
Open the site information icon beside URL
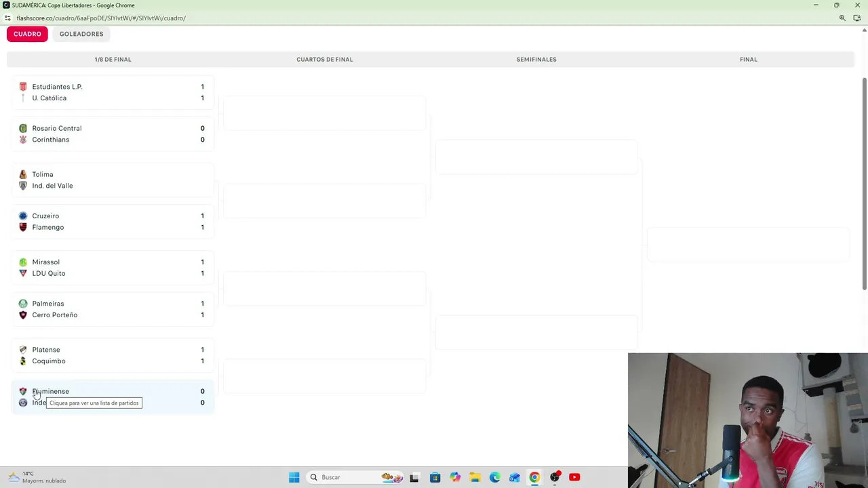point(7,18)
